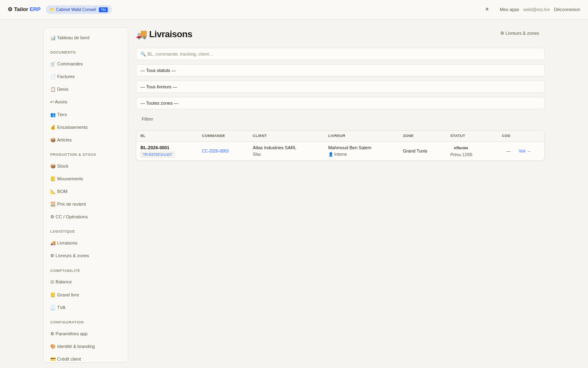Open Encaissements in the sidebar

point(86,127)
